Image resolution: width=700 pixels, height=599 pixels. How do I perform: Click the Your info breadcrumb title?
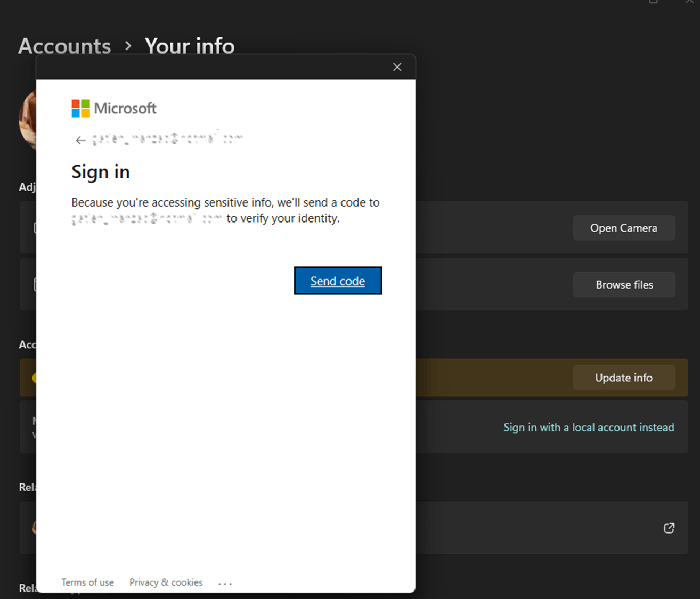click(190, 46)
